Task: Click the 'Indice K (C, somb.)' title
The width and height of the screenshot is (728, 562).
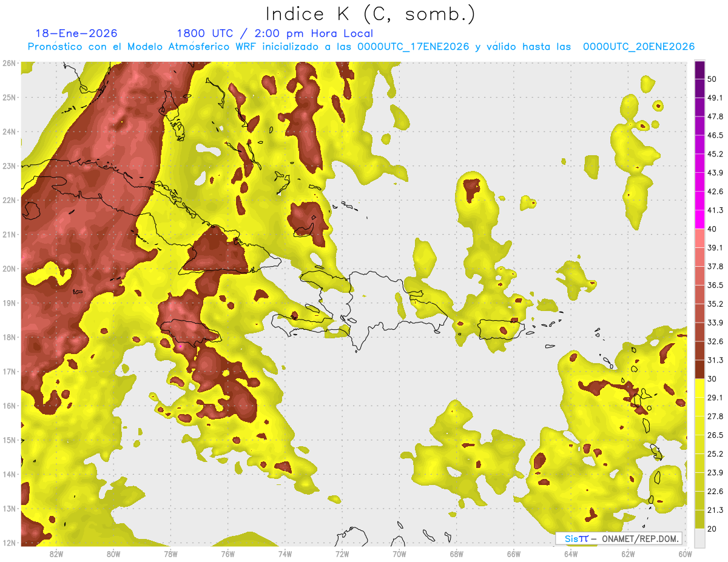Action: tap(370, 14)
